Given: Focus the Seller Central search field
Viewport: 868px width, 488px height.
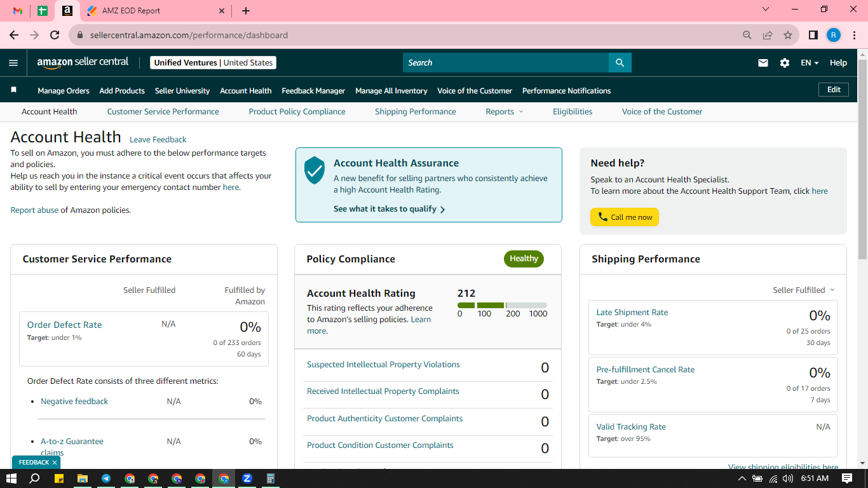Looking at the screenshot, I should (506, 63).
